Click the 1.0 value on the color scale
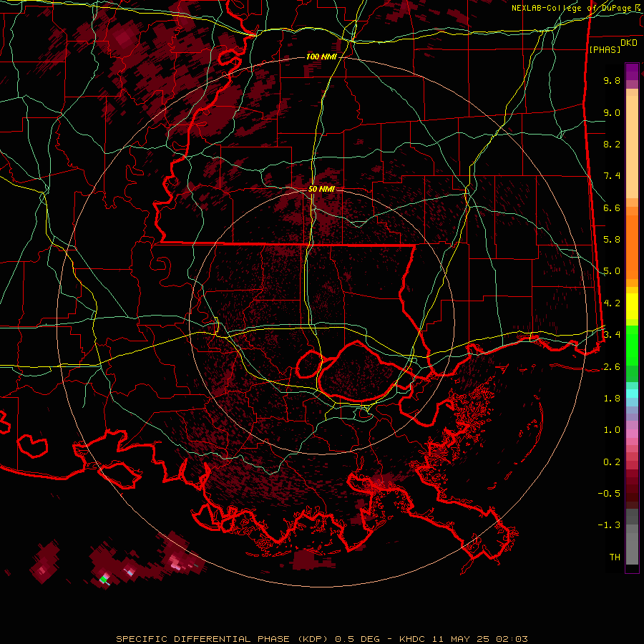644x644 pixels. (612, 430)
